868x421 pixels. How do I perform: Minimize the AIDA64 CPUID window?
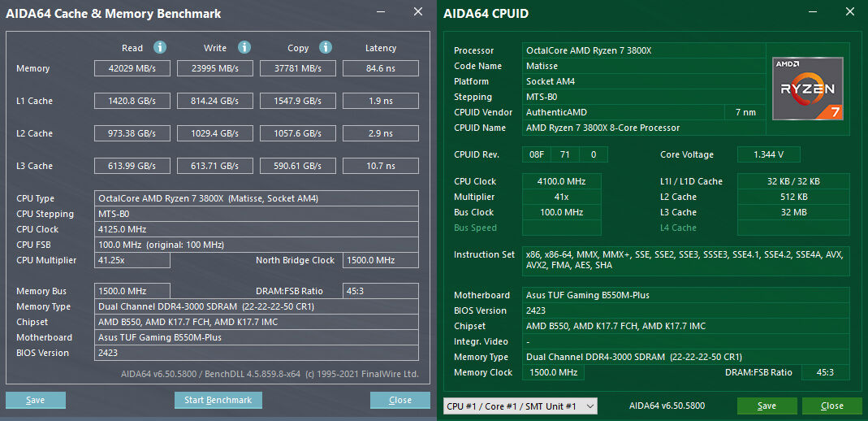point(812,12)
